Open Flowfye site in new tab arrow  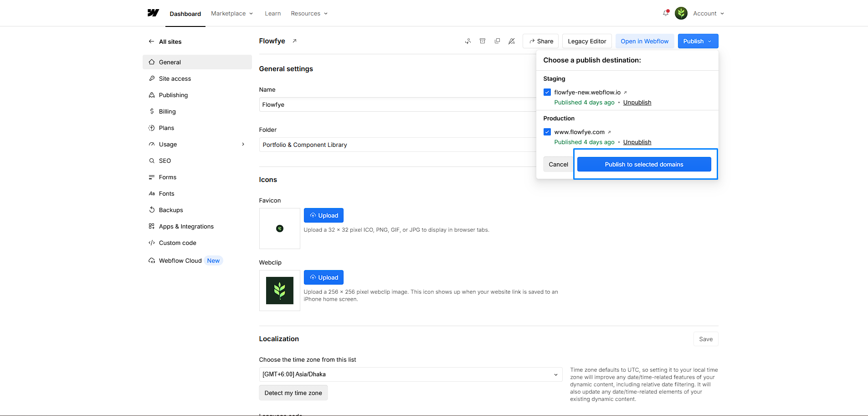(294, 41)
